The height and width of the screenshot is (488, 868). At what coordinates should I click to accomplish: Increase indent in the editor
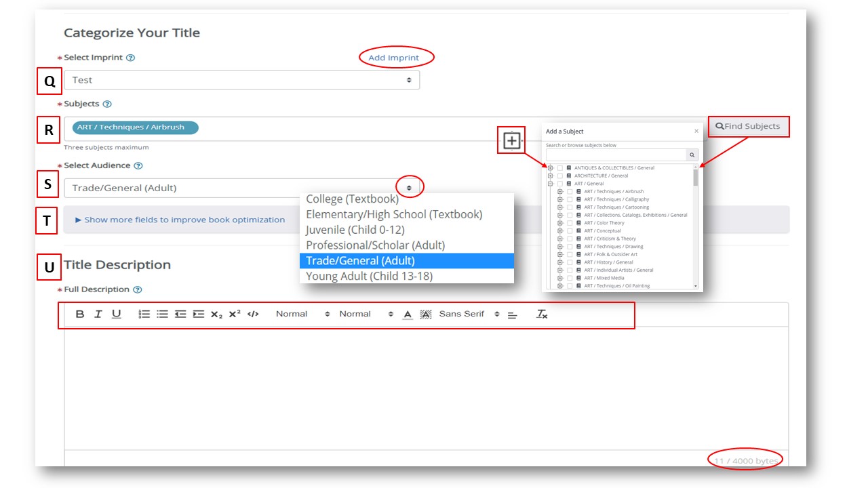(x=198, y=314)
